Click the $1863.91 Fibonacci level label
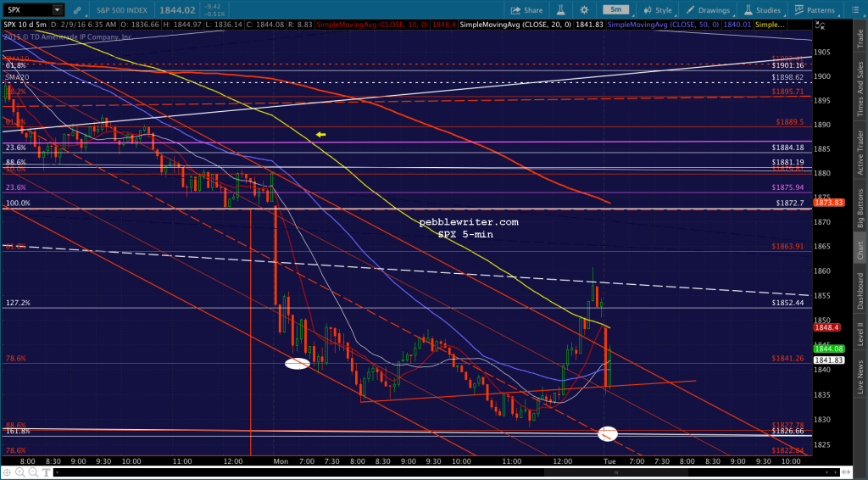The image size is (868, 480). click(x=787, y=247)
